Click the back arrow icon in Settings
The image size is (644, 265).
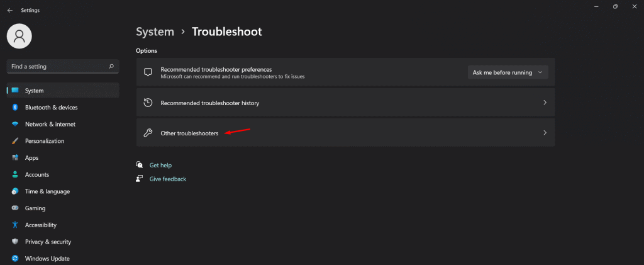tap(10, 10)
